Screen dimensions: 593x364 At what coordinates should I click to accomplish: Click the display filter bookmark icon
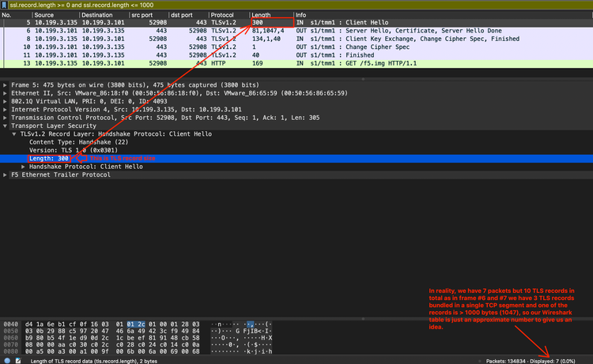click(x=5, y=5)
